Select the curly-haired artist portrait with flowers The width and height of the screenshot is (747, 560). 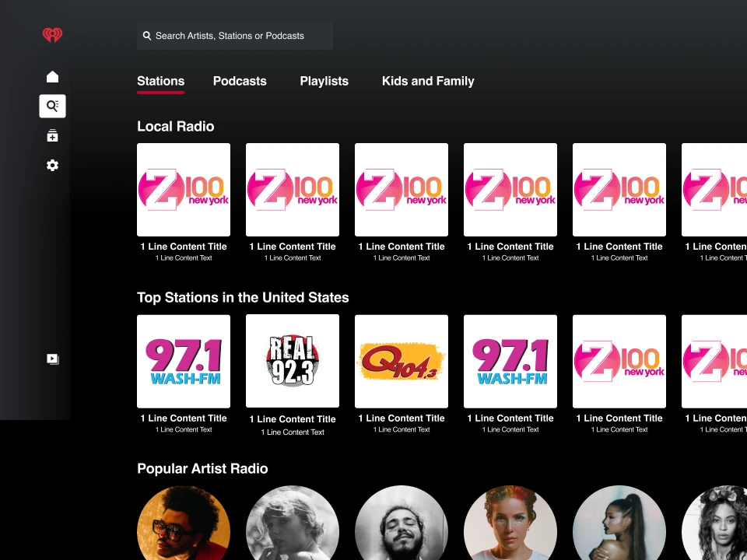(714, 523)
